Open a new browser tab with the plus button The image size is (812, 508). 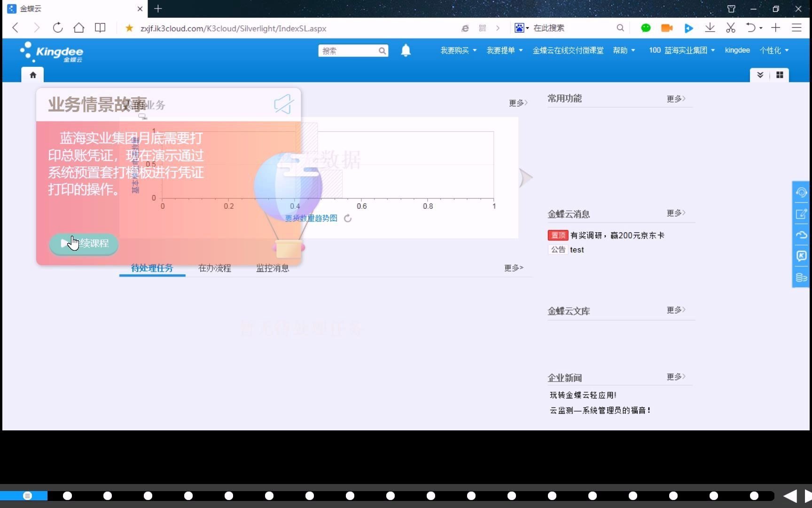(158, 9)
